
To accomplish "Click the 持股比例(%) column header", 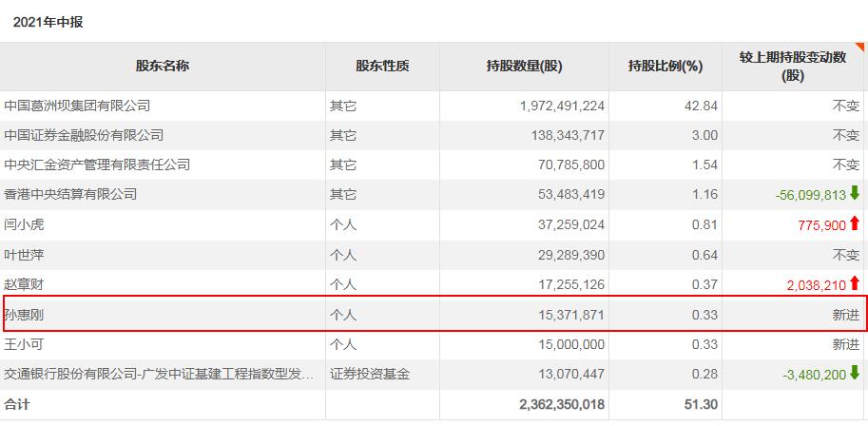I will [665, 67].
